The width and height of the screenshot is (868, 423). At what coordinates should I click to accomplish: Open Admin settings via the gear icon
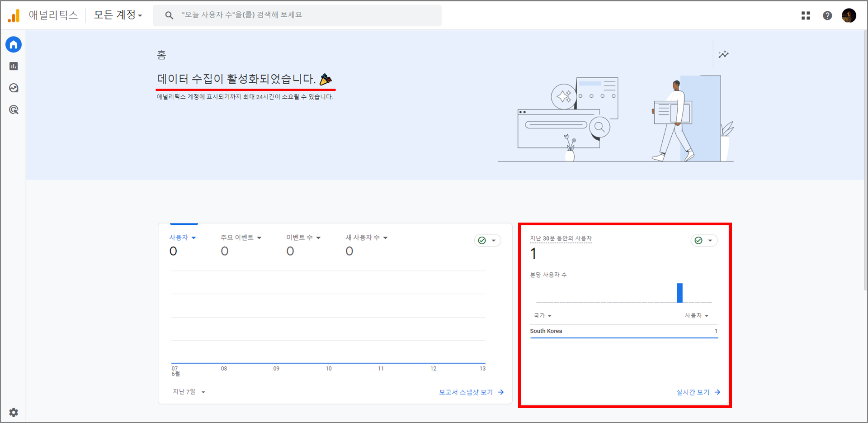tap(14, 412)
